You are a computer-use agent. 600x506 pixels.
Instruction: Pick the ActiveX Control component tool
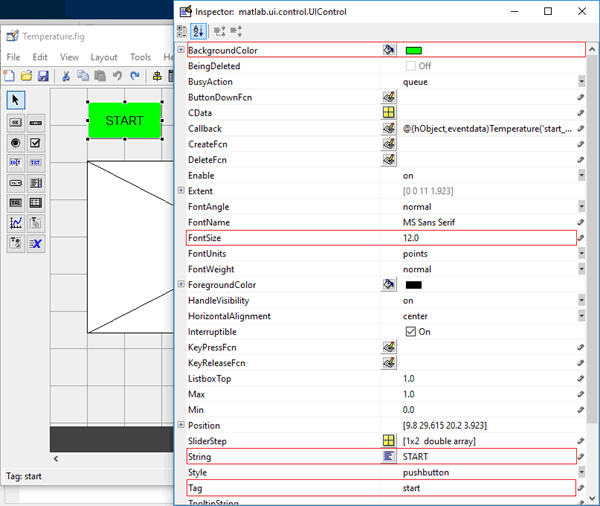click(36, 243)
